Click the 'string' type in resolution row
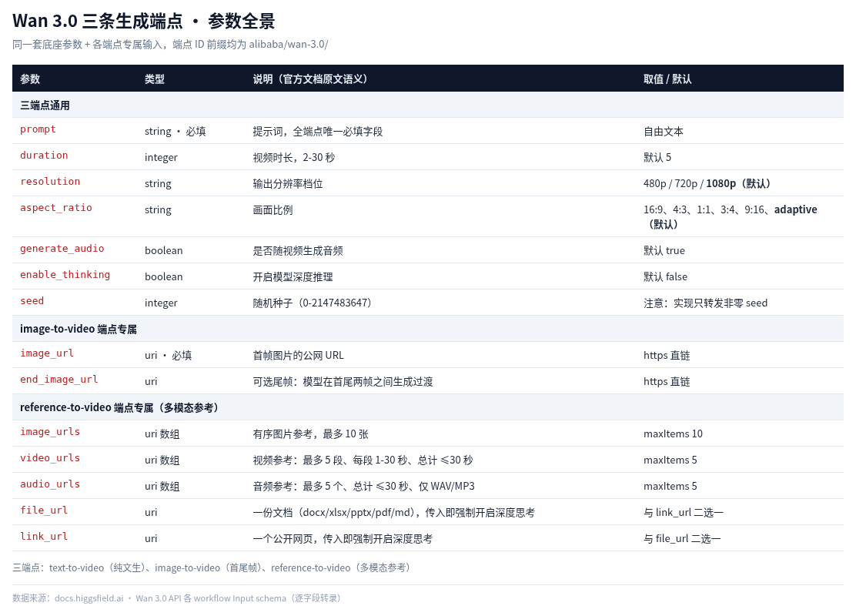The width and height of the screenshot is (856, 616). (x=158, y=183)
